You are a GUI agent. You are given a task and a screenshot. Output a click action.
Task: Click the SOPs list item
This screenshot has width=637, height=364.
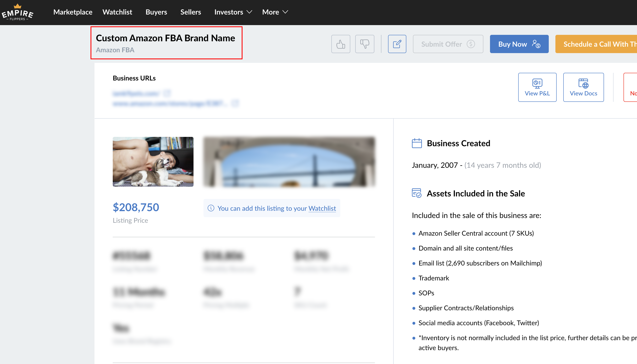(x=426, y=293)
